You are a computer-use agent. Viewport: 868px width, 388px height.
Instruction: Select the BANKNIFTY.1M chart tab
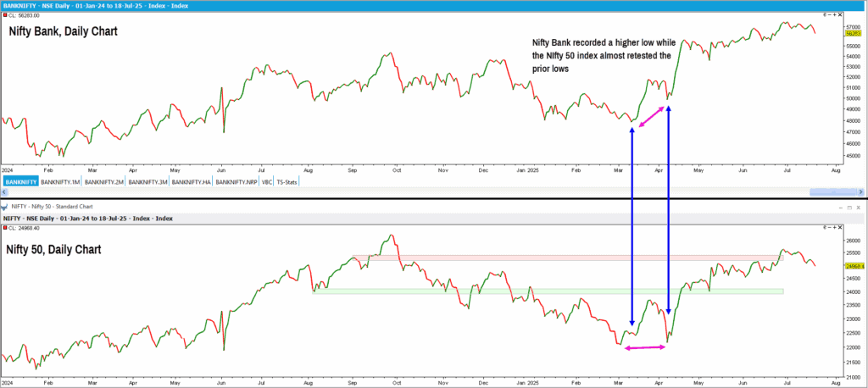coord(60,181)
